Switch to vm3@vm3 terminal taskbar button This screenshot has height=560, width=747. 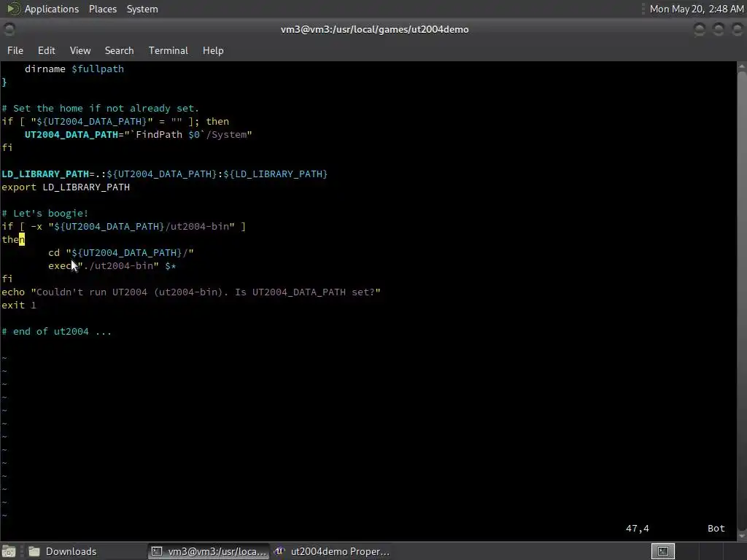(209, 551)
